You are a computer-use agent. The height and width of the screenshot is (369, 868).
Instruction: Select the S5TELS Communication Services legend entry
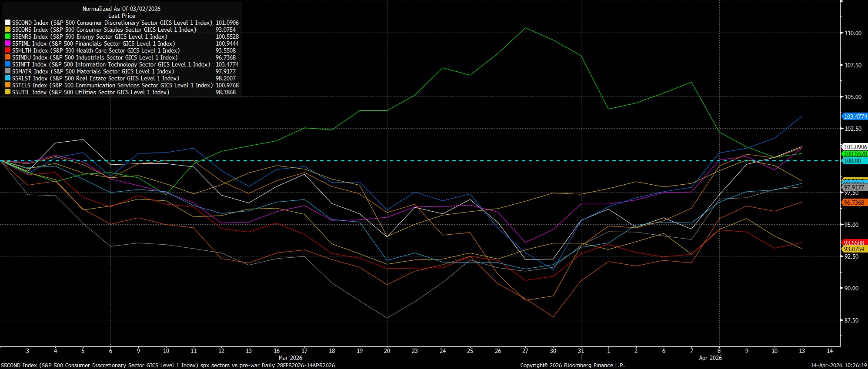coord(112,85)
